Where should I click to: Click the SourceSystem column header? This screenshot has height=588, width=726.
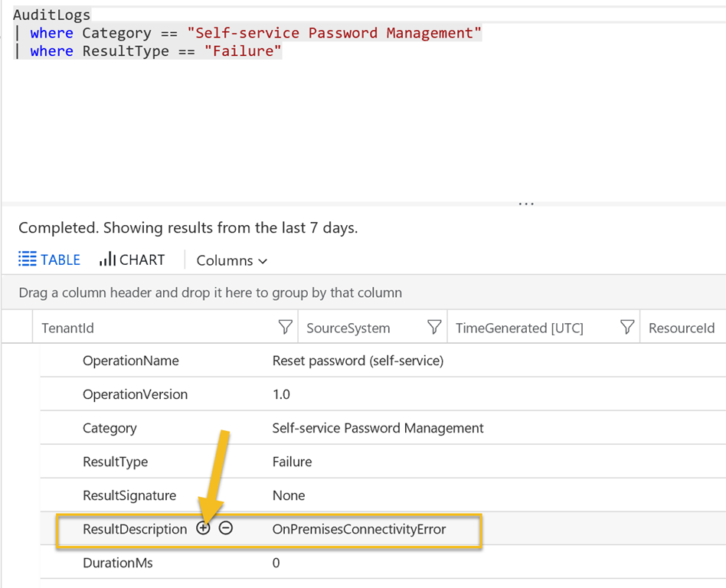pyautogui.click(x=348, y=328)
